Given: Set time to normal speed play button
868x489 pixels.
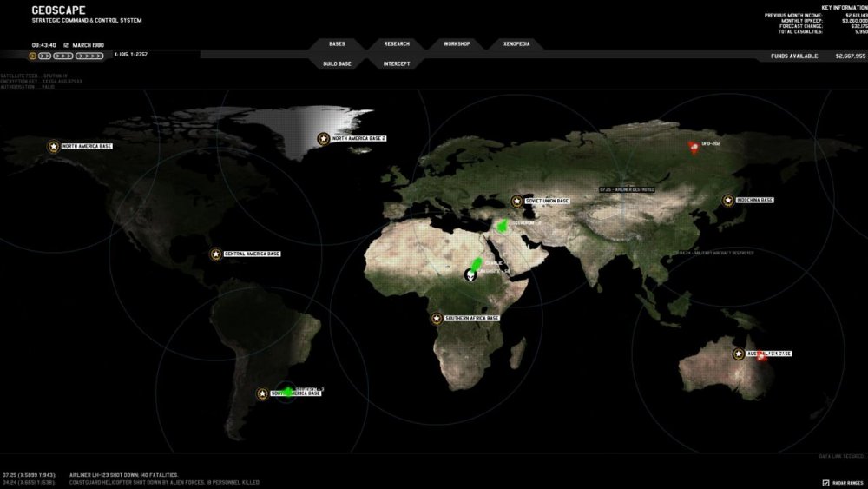Looking at the screenshot, I should click(33, 56).
